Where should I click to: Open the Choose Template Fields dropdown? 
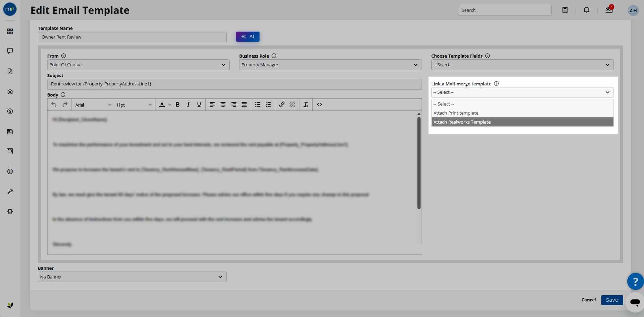(x=522, y=65)
